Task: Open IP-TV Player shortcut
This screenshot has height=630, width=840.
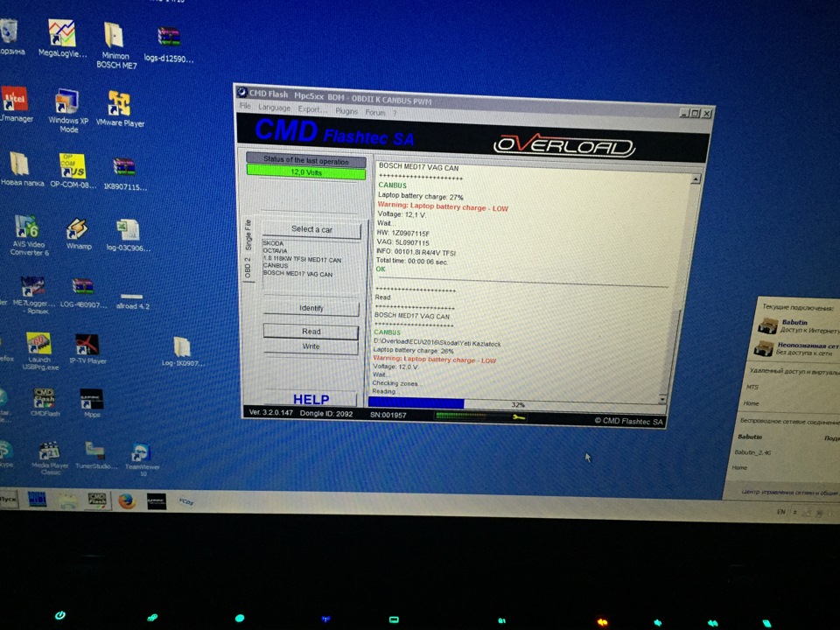Action: pyautogui.click(x=87, y=349)
